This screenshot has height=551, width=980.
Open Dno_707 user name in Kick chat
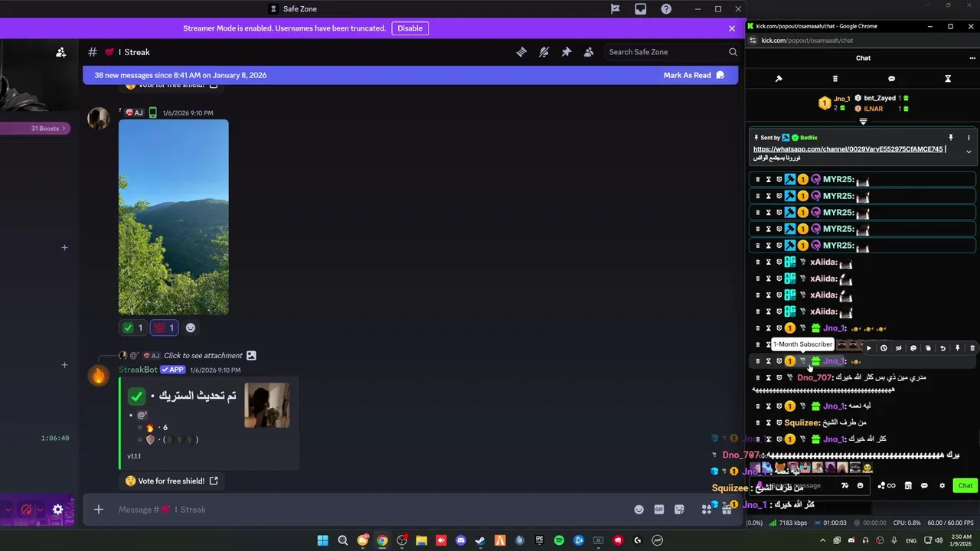click(x=813, y=377)
